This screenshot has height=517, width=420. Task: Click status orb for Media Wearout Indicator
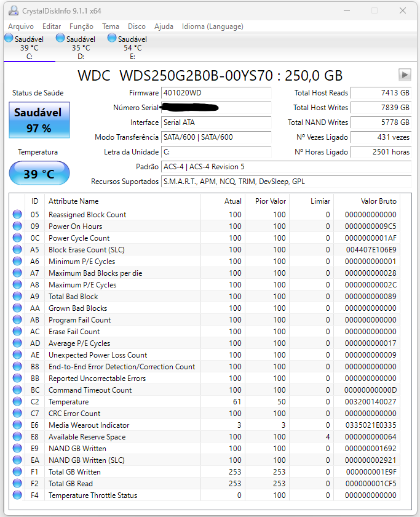[x=17, y=425]
